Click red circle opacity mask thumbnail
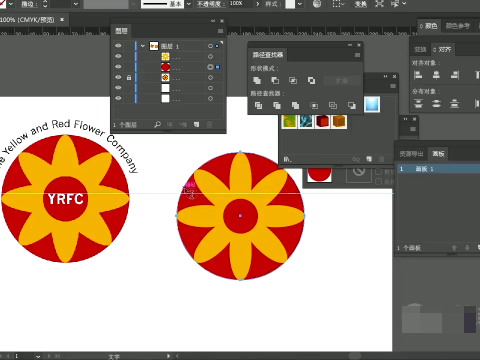This screenshot has width=480, height=360. [x=319, y=176]
